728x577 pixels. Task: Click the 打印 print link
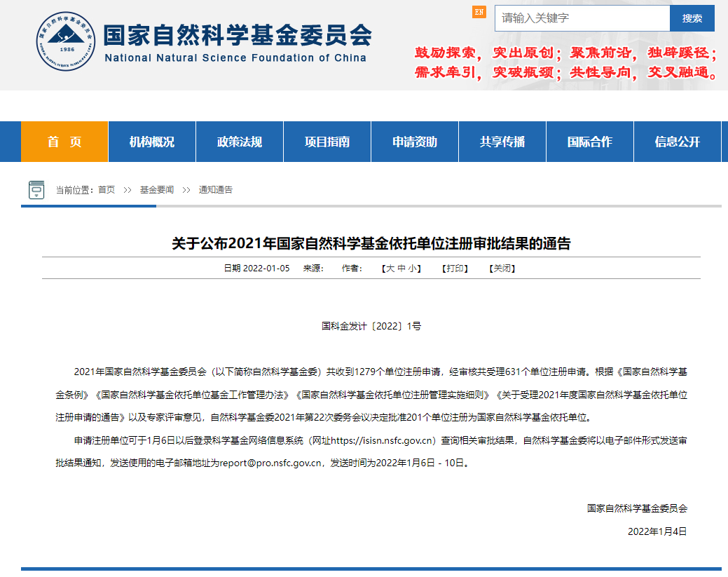point(455,269)
